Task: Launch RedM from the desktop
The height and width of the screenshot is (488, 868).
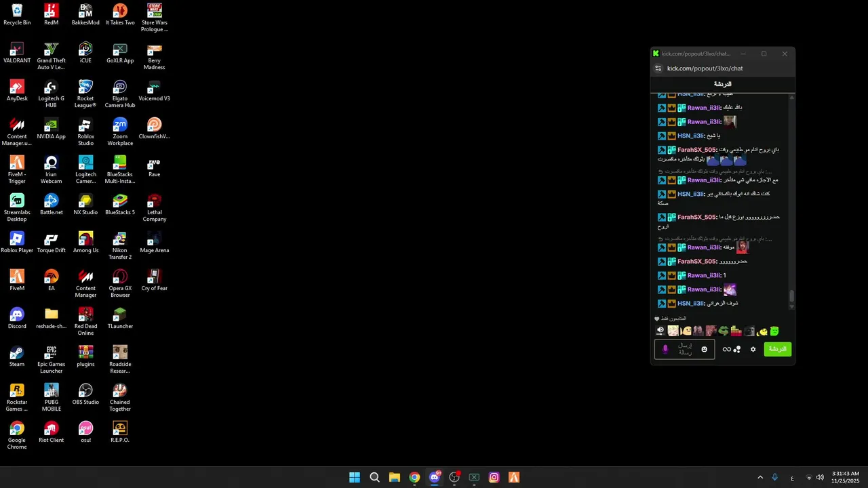Action: click(51, 15)
